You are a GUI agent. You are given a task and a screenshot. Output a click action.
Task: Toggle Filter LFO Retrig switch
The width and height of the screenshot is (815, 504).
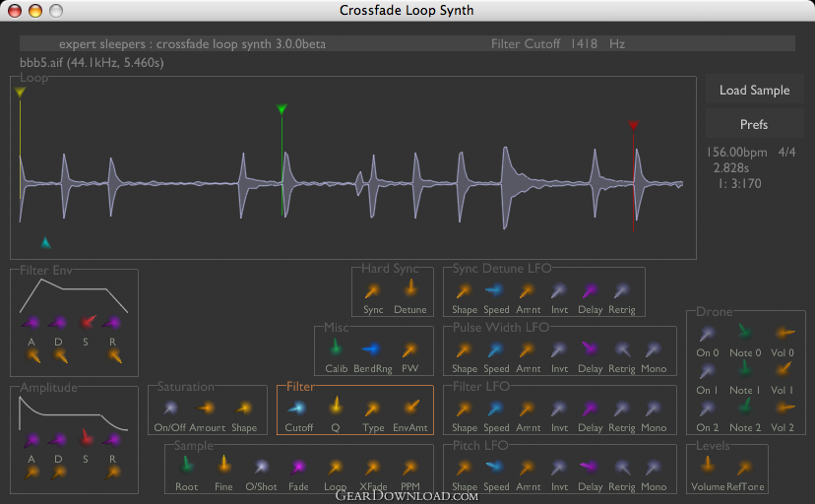tap(622, 409)
